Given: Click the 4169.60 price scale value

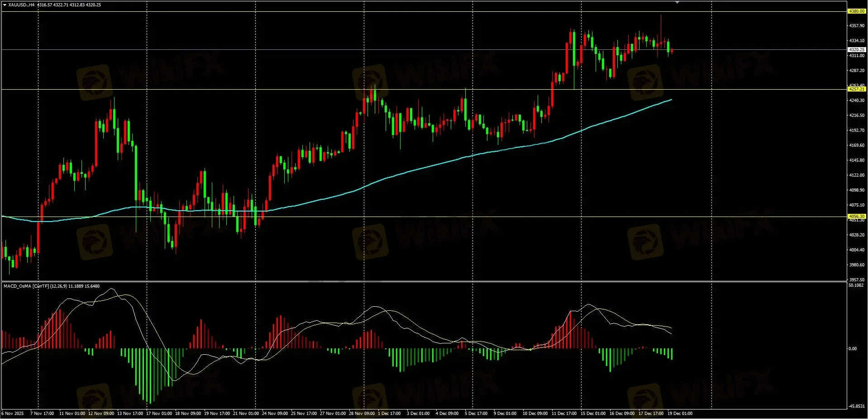Looking at the screenshot, I should click(857, 145).
